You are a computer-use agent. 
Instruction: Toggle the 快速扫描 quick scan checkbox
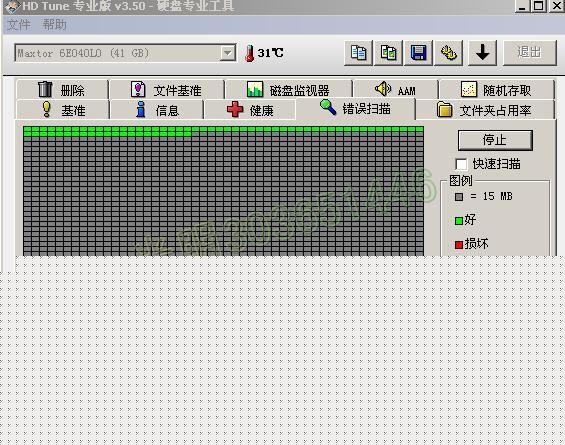coord(461,164)
